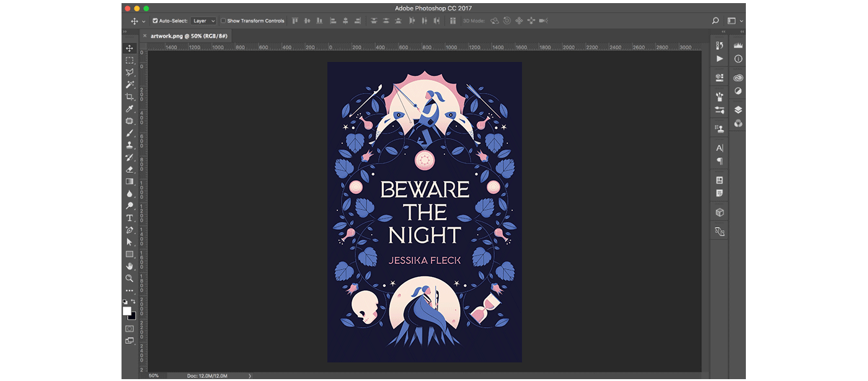Open the Layers panel icon
The height and width of the screenshot is (381, 868).
(x=738, y=110)
